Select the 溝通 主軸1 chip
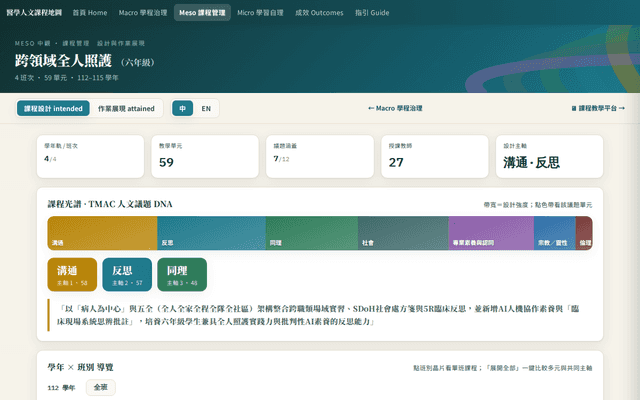640x400 pixels. (72, 275)
